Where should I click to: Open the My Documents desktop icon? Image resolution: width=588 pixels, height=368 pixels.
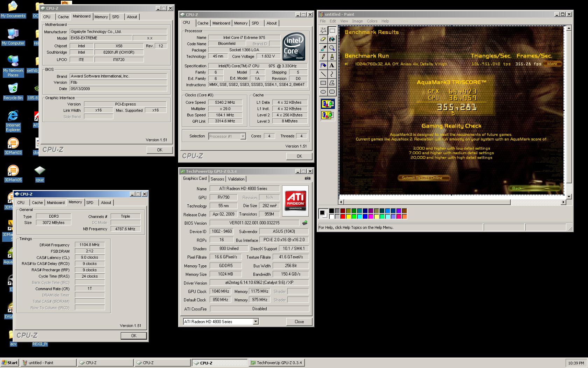13,9
